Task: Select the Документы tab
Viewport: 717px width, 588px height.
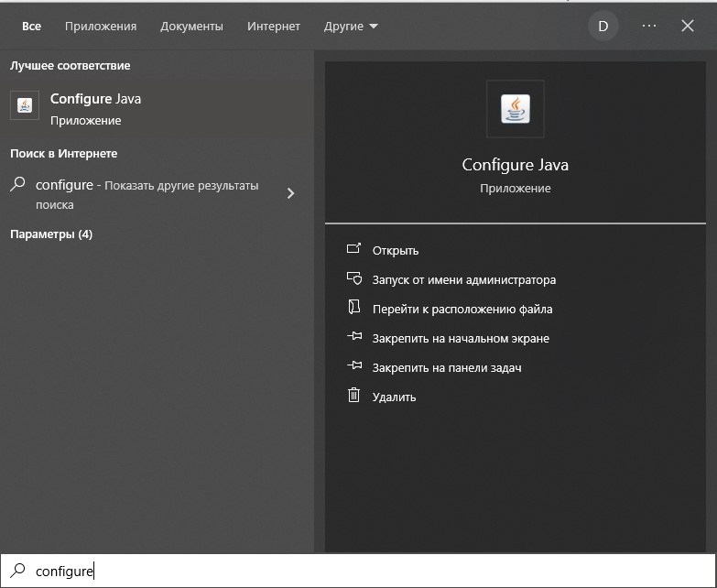Action: [x=191, y=26]
